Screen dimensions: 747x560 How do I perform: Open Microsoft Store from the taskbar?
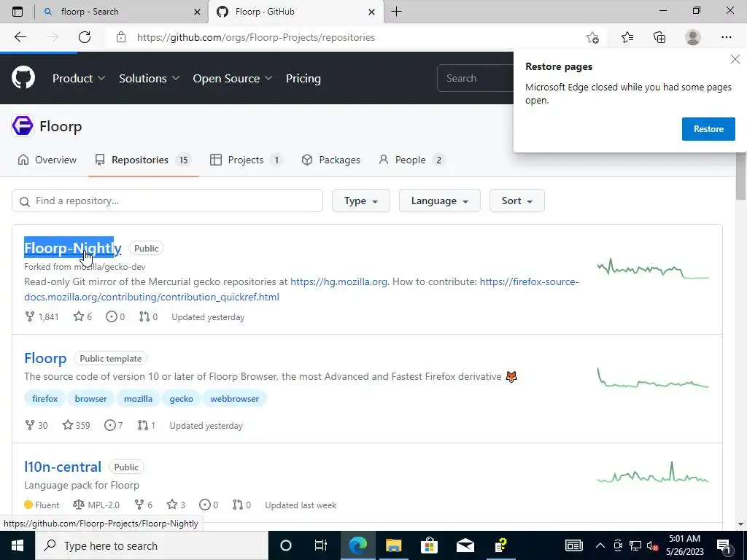pos(429,545)
